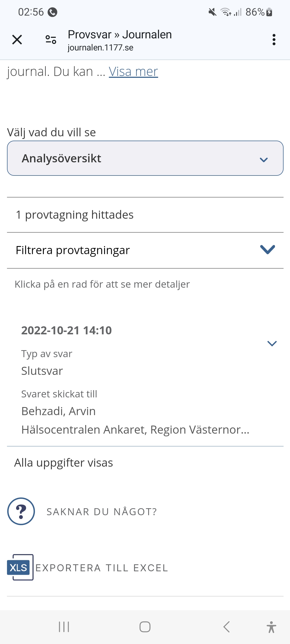Tap the journalen.1177.se URL text
Screen dimensions: 290x644
click(100, 48)
